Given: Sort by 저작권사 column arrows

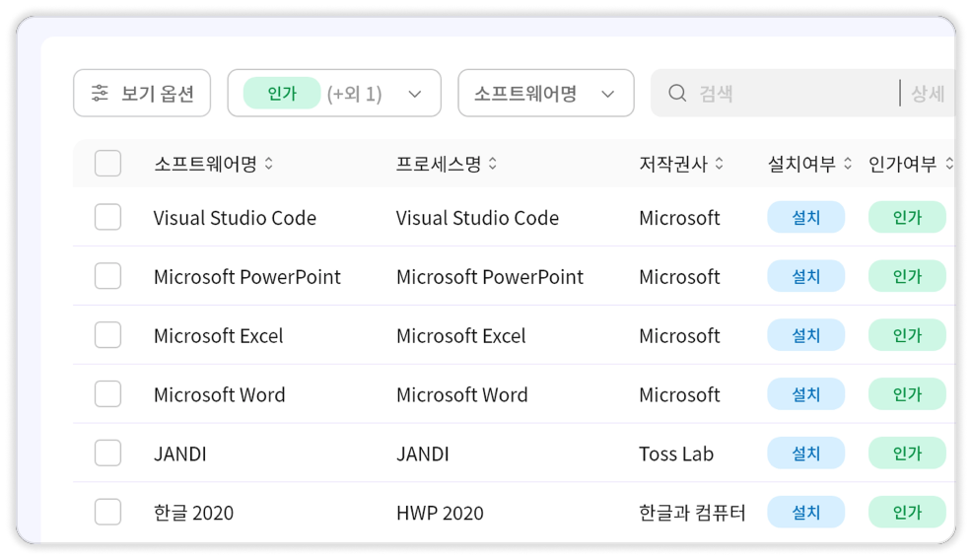Looking at the screenshot, I should tap(719, 164).
